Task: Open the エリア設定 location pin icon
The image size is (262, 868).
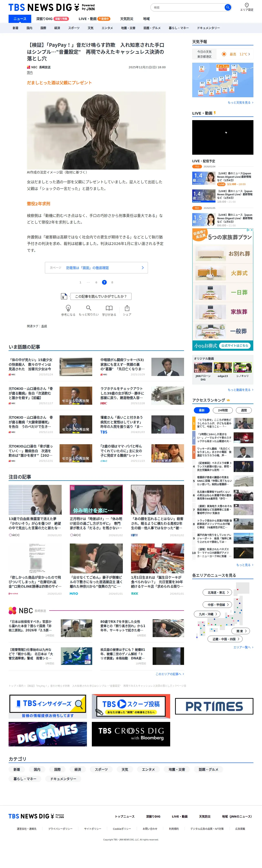Action: coord(246,5)
